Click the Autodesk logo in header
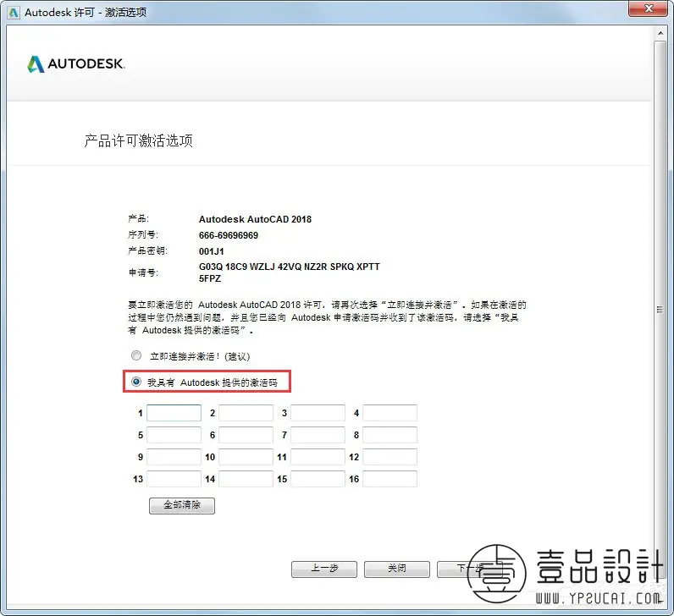 click(76, 64)
